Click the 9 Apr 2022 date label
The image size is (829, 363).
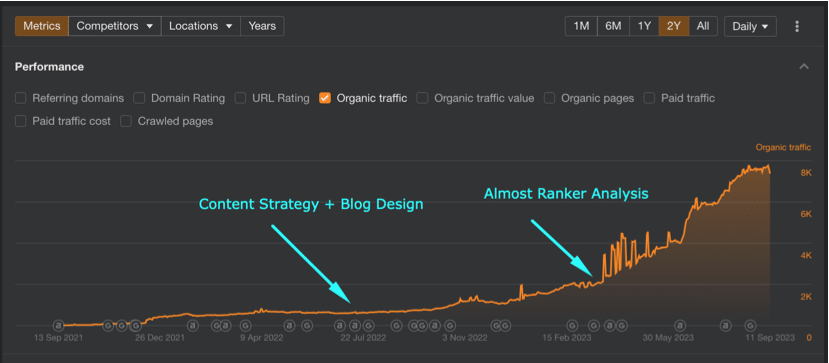tap(263, 337)
